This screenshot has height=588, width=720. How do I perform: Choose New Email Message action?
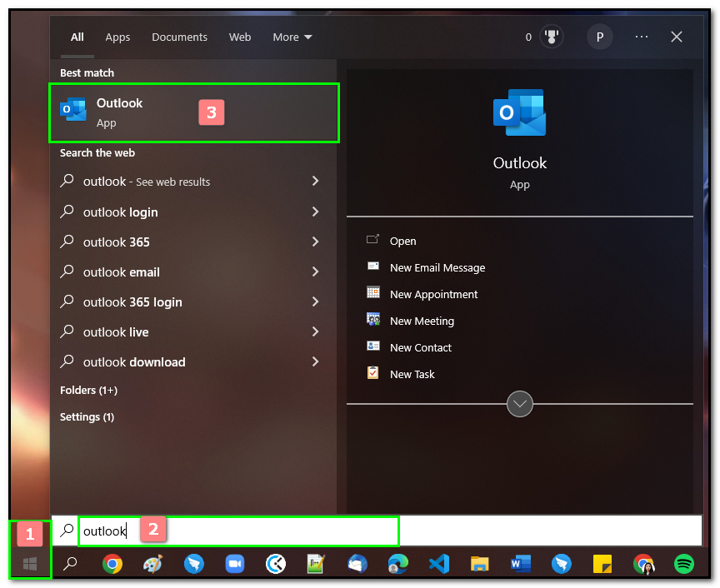point(437,267)
